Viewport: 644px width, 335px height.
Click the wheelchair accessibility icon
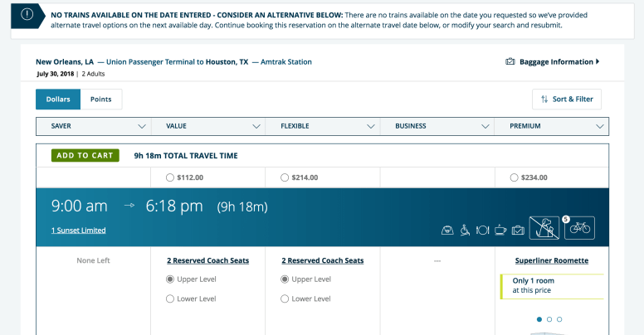pyautogui.click(x=466, y=230)
